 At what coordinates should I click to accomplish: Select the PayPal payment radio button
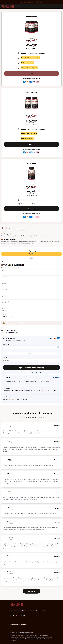[3, 378]
